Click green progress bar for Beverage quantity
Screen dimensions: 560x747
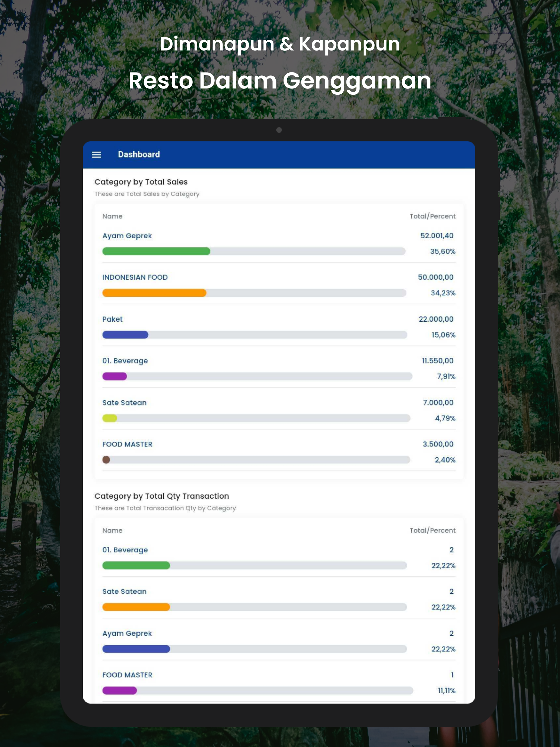(136, 565)
